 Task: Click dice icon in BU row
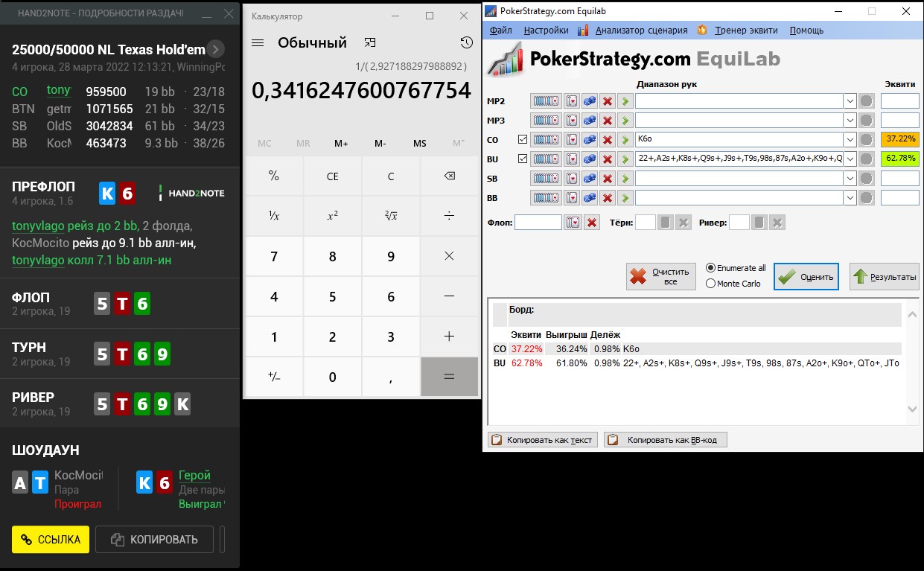click(x=589, y=159)
